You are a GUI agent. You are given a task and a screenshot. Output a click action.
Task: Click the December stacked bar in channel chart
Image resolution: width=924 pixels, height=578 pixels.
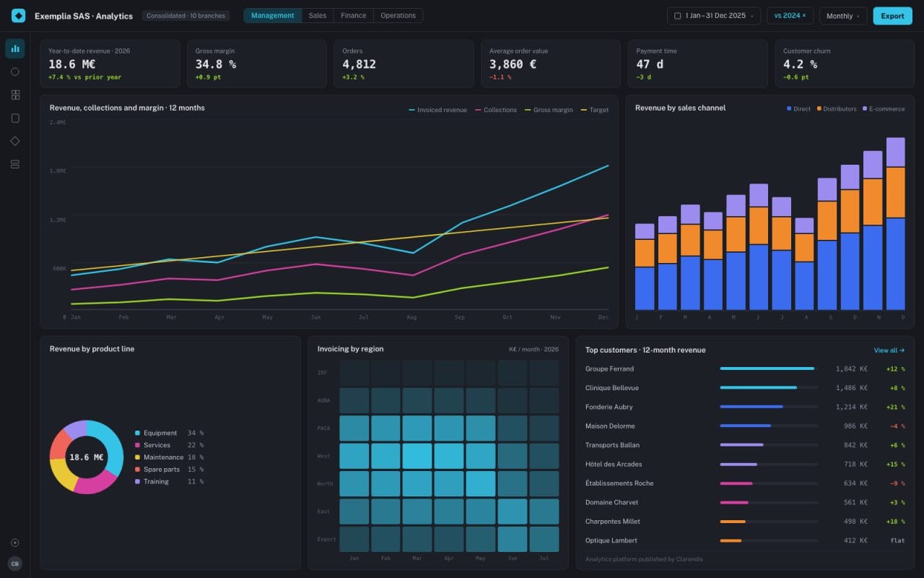[895, 223]
